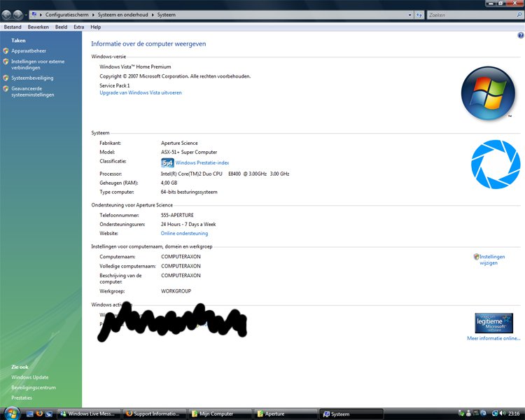Click the Windows Vista orb logo

[x=488, y=93]
